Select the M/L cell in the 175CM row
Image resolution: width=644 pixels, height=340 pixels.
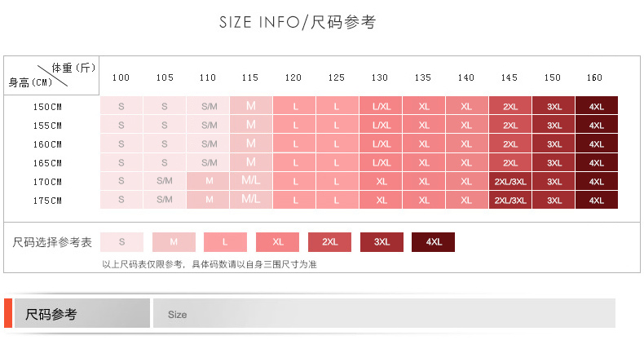[x=251, y=201]
